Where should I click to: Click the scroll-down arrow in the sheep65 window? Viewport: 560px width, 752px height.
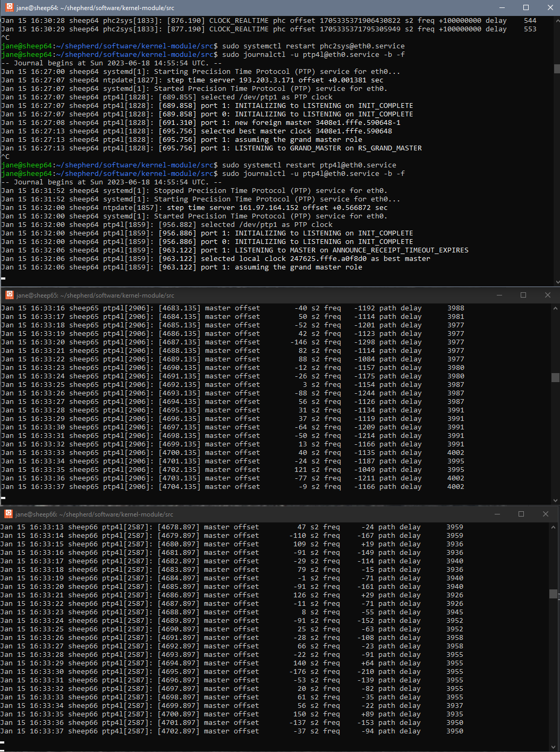[555, 500]
